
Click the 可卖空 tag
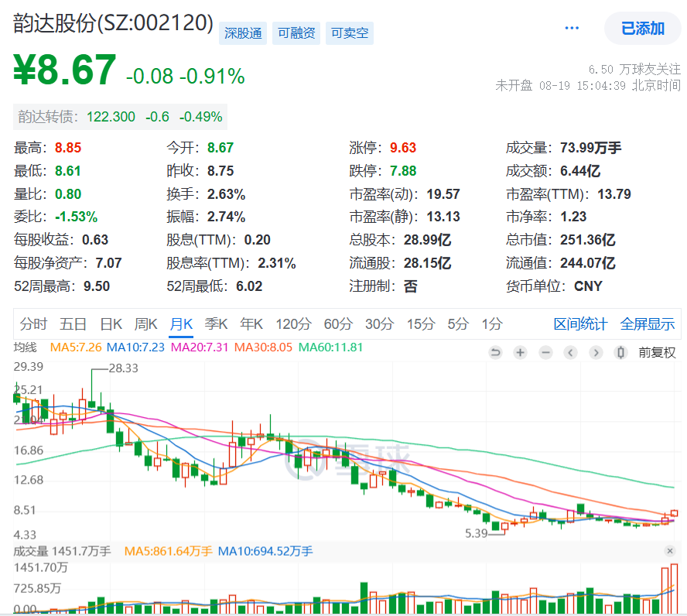(349, 33)
